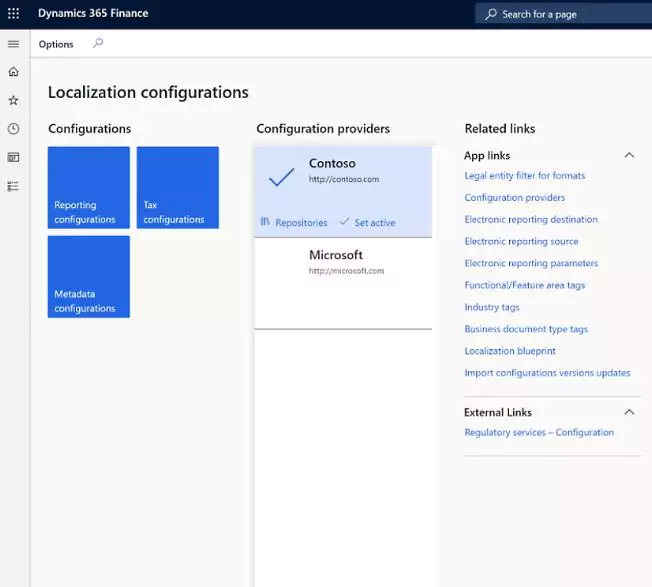Open the app launcher waffle icon
The height and width of the screenshot is (587, 652).
point(13,14)
